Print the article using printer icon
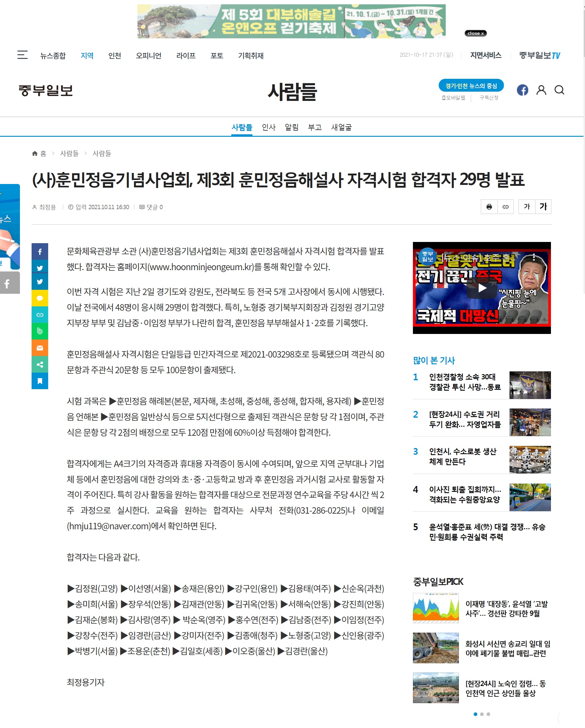Viewport: 585px width, 728px height. coord(489,207)
